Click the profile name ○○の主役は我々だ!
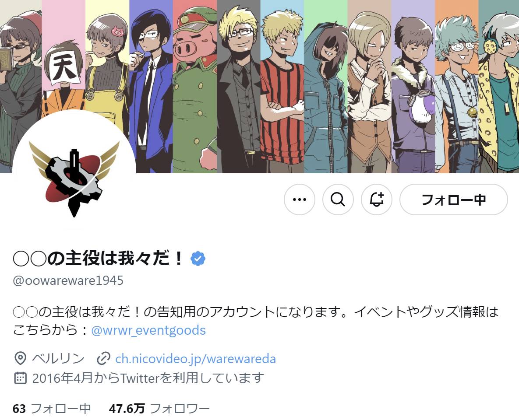 [x=98, y=259]
